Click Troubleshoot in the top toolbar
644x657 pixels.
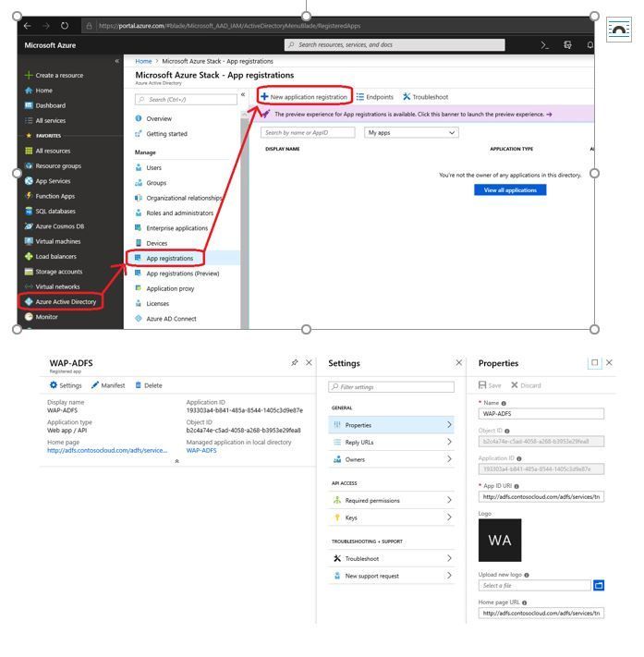[x=426, y=97]
